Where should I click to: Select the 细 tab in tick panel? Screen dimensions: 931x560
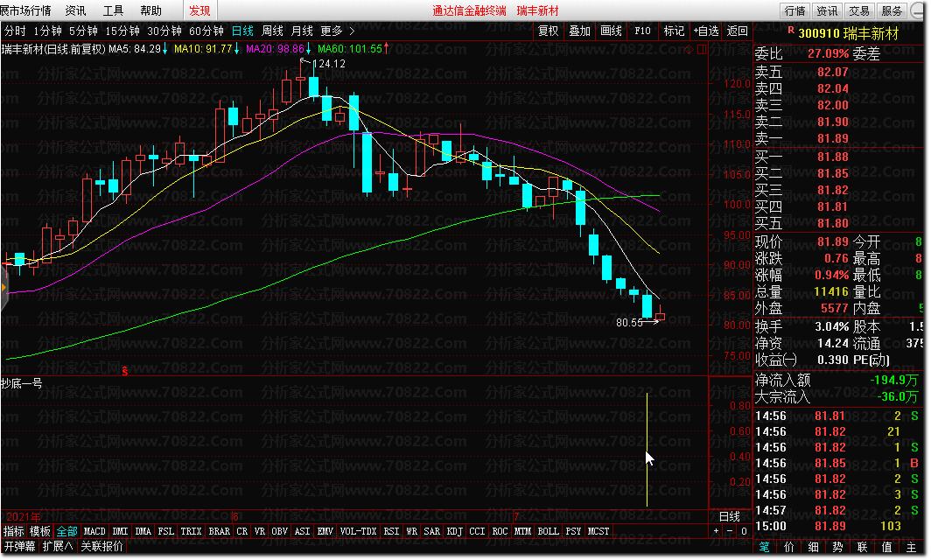(x=814, y=547)
